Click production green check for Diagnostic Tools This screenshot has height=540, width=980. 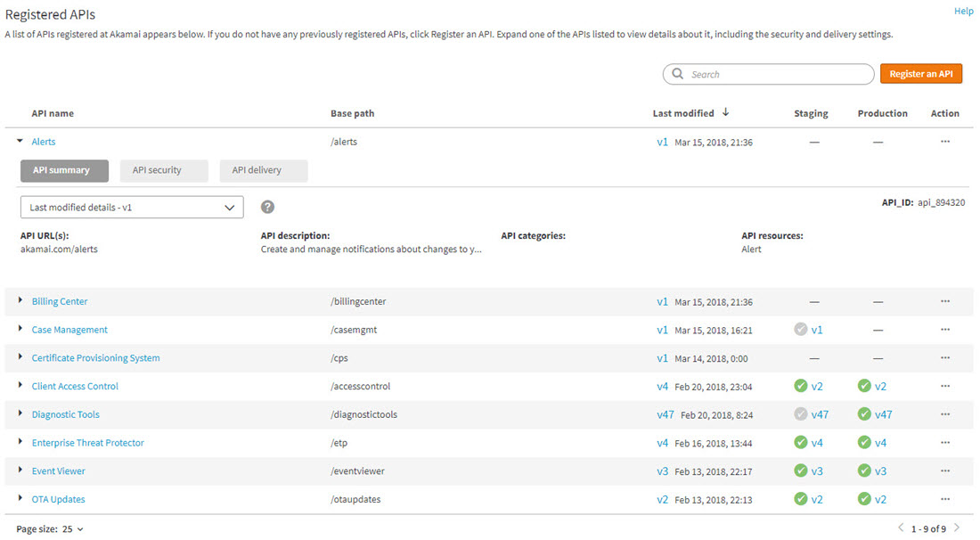click(864, 414)
